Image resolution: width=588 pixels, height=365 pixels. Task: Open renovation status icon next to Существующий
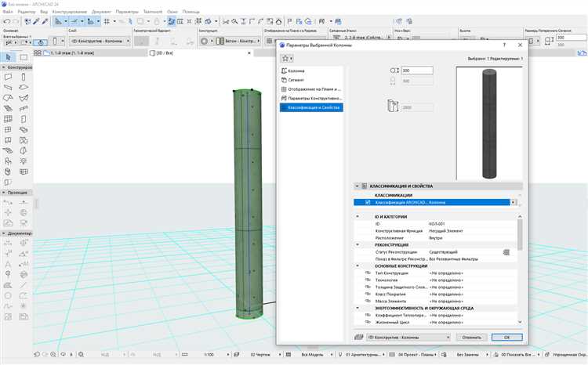tap(506, 252)
